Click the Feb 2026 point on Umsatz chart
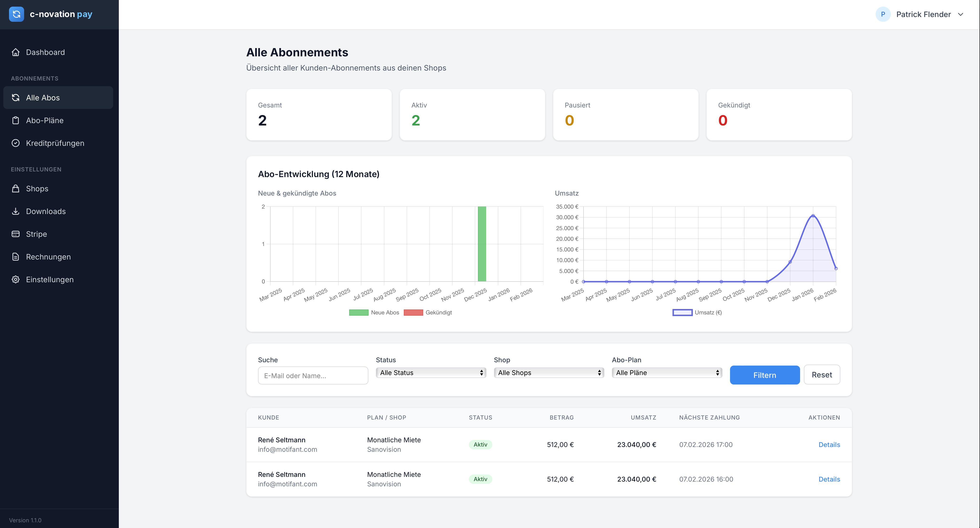 click(x=836, y=268)
